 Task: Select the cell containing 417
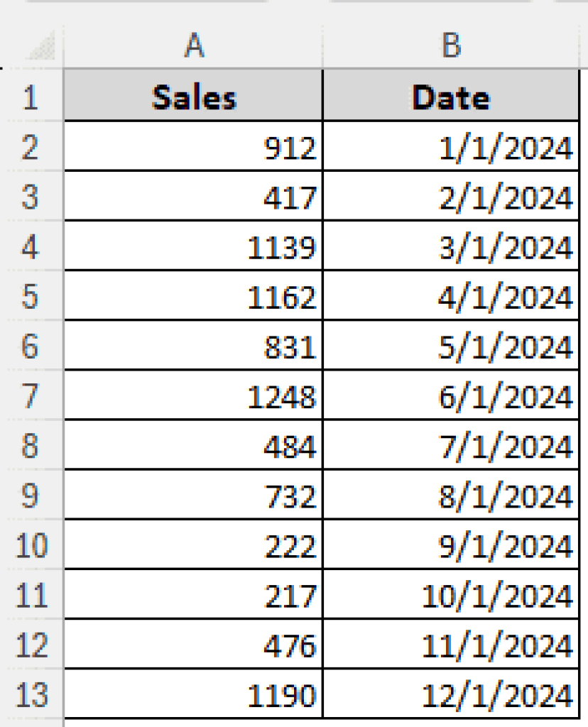point(194,197)
